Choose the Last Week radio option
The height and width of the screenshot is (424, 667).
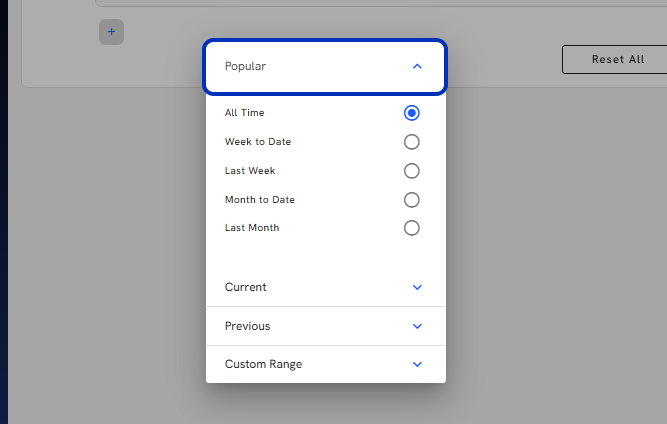click(x=411, y=171)
